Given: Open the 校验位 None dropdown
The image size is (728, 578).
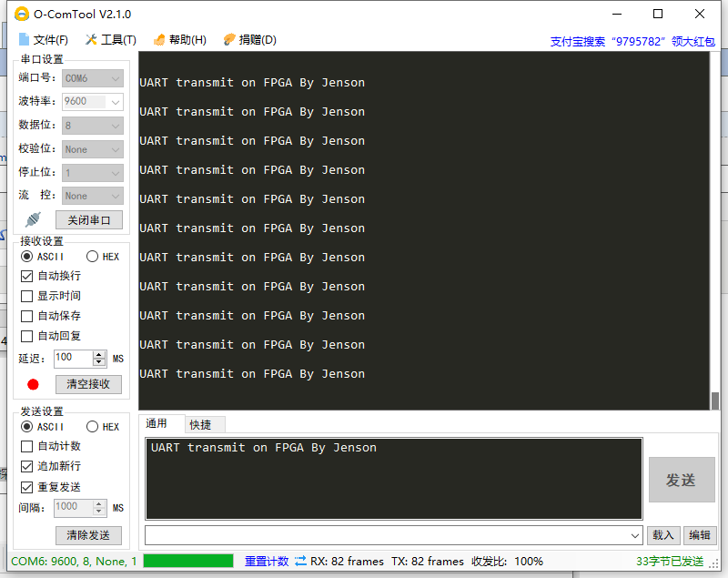Looking at the screenshot, I should (x=93, y=149).
